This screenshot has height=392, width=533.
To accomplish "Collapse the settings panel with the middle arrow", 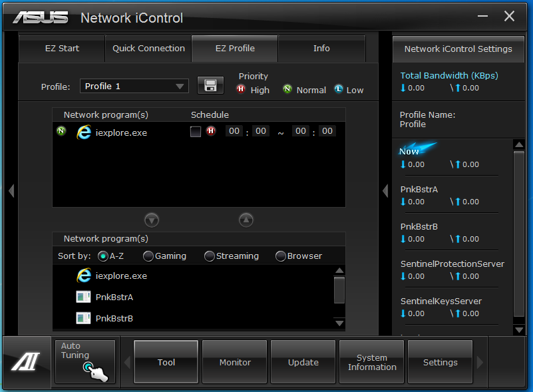I will coord(385,191).
